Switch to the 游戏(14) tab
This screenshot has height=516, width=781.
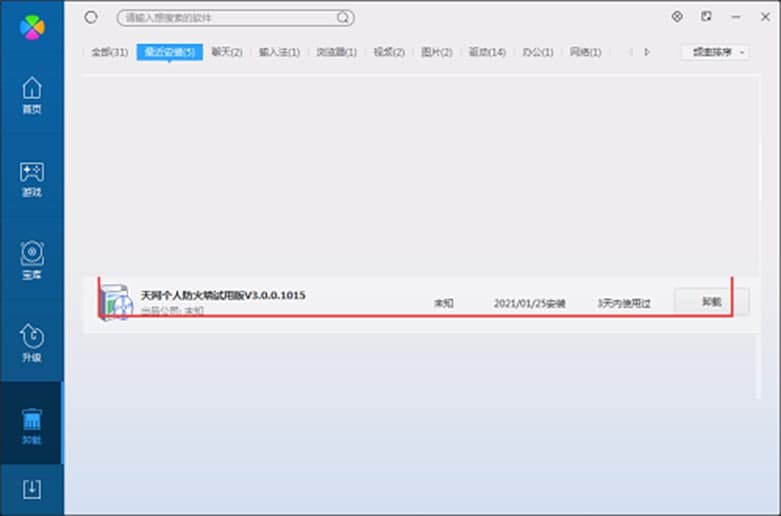(x=487, y=52)
